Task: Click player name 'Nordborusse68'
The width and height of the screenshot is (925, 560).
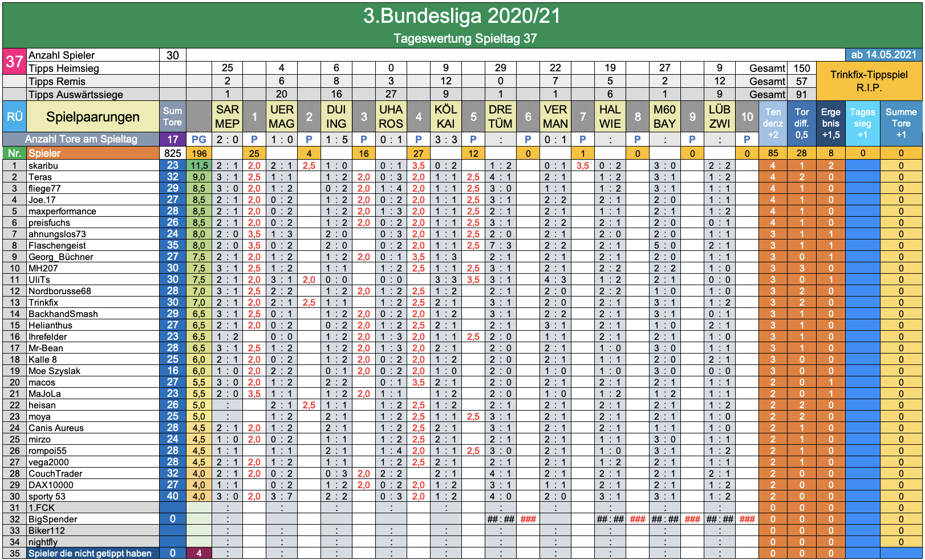Action: [59, 291]
